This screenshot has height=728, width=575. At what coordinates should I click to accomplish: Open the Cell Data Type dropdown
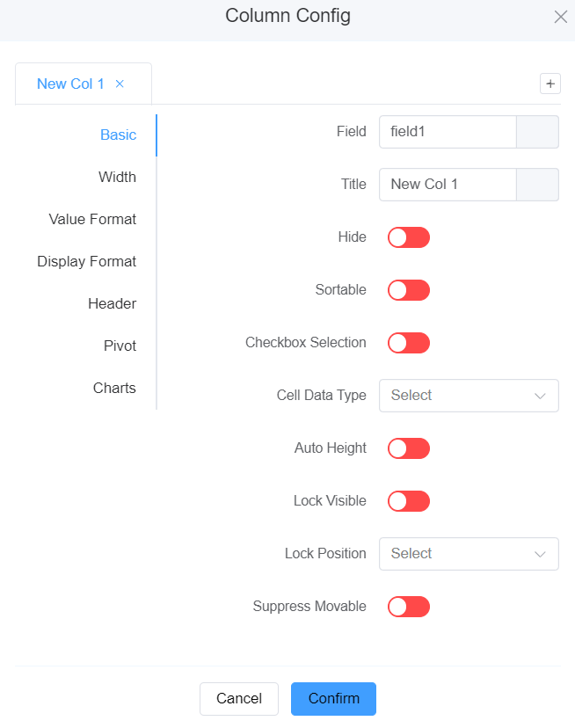(469, 396)
